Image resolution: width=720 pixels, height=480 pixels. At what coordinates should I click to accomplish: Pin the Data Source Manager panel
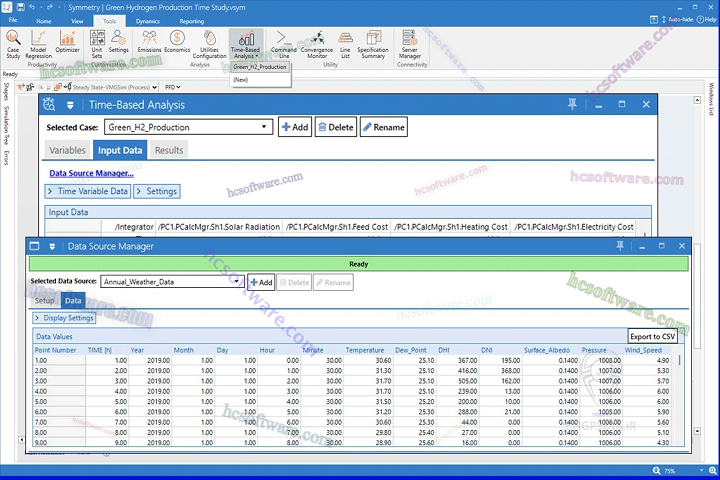(x=620, y=246)
